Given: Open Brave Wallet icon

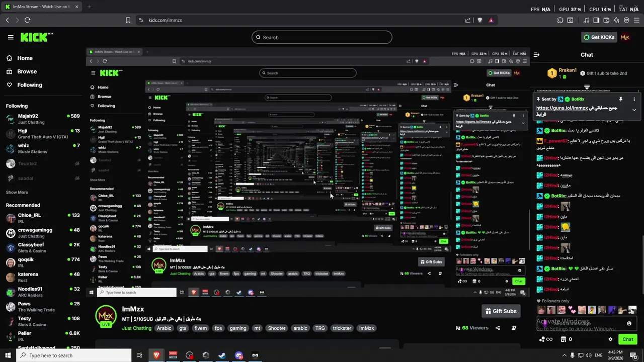Looking at the screenshot, I should click(606, 20).
